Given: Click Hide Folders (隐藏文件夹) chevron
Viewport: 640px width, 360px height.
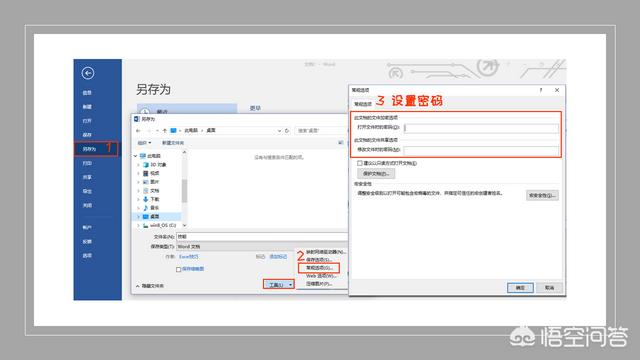Looking at the screenshot, I should click(138, 286).
